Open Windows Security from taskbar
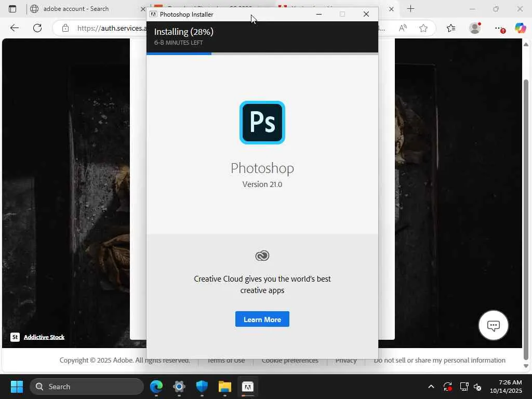 202,387
